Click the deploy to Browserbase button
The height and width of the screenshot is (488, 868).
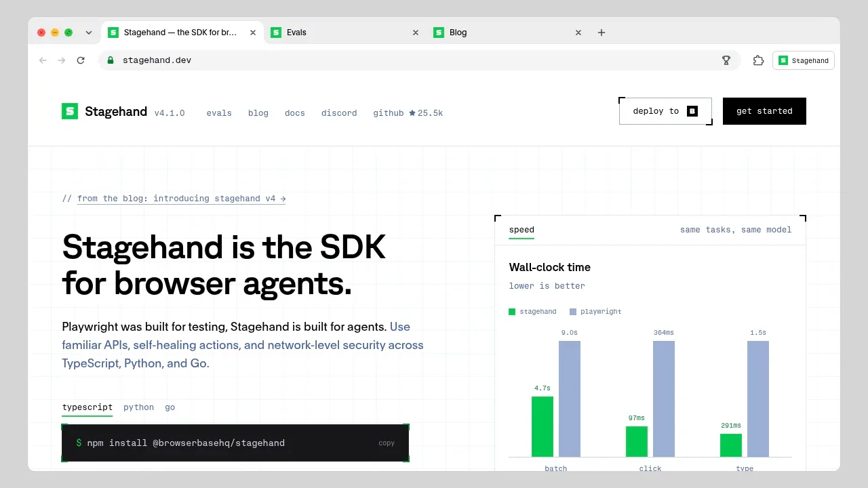[665, 111]
